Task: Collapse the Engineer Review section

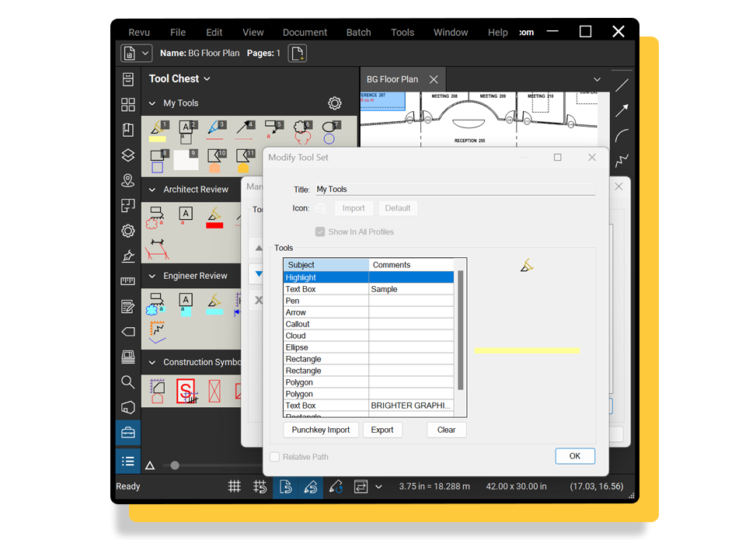Action: [152, 276]
